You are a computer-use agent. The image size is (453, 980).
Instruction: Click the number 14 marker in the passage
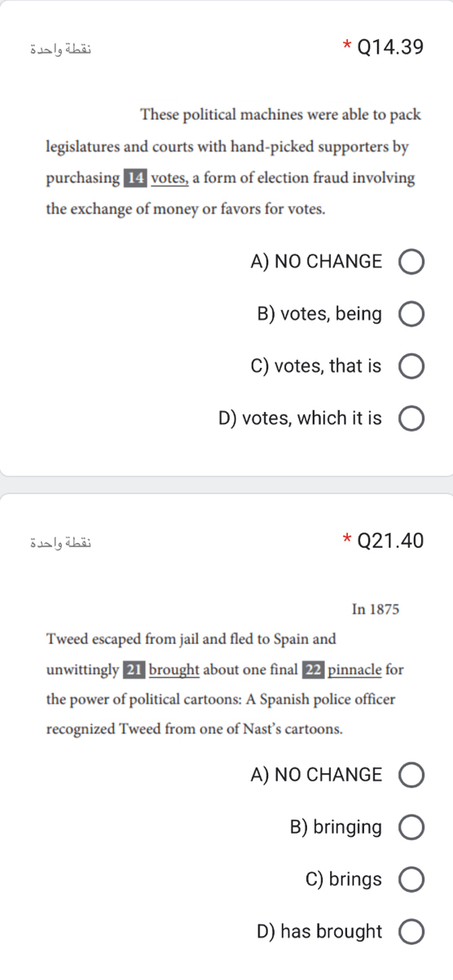click(x=134, y=177)
